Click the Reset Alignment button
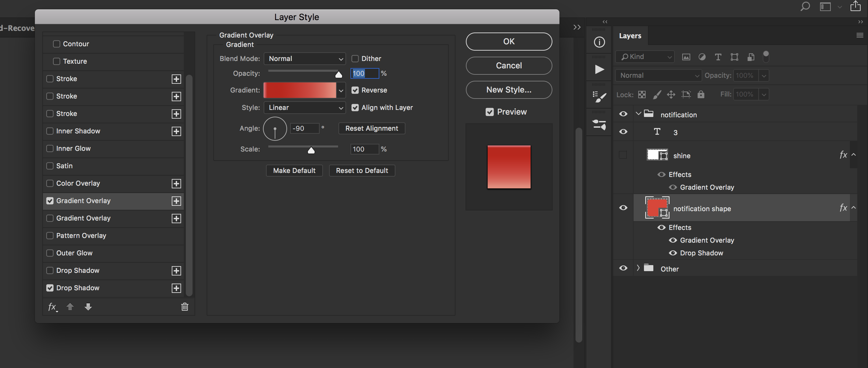 372,129
